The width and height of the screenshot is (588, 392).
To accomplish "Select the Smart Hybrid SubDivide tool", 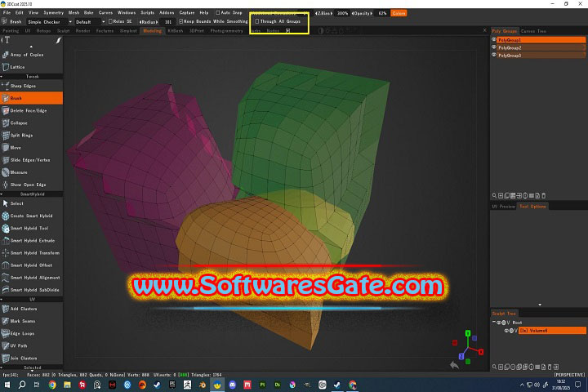I will coord(32,290).
